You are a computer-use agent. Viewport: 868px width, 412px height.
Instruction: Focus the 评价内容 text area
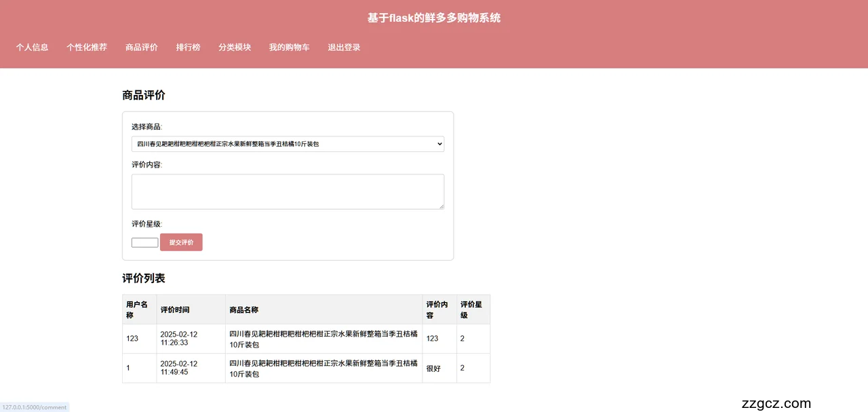tap(288, 191)
